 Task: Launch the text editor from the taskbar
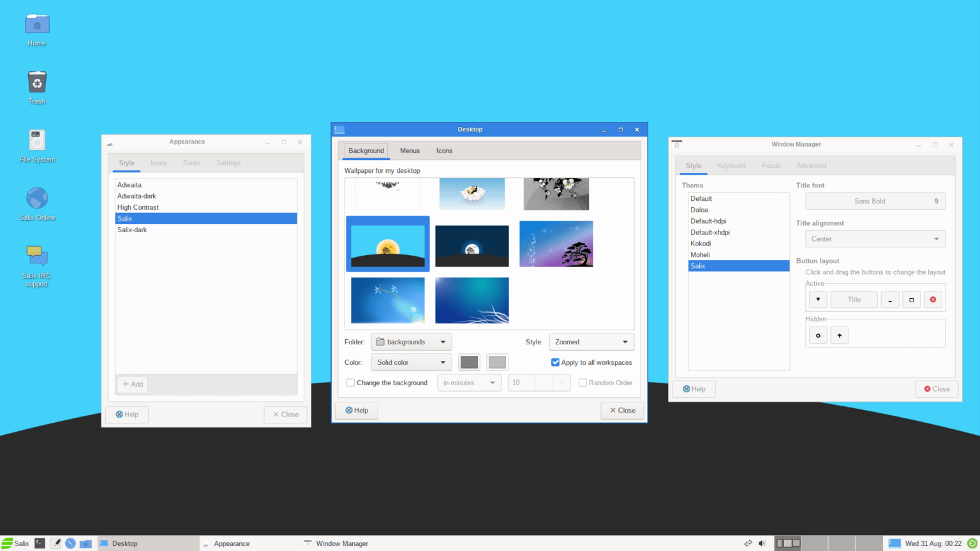tap(55, 543)
